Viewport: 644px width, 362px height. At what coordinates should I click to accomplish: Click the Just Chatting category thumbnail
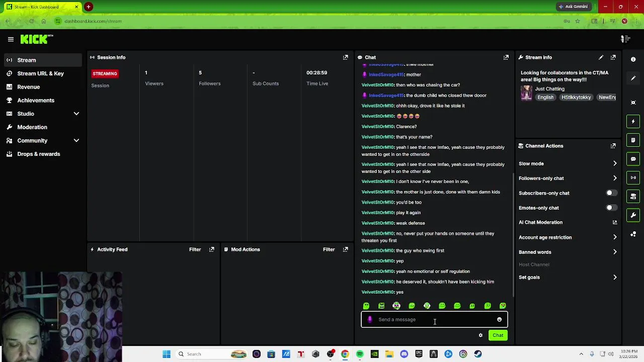coord(526,93)
